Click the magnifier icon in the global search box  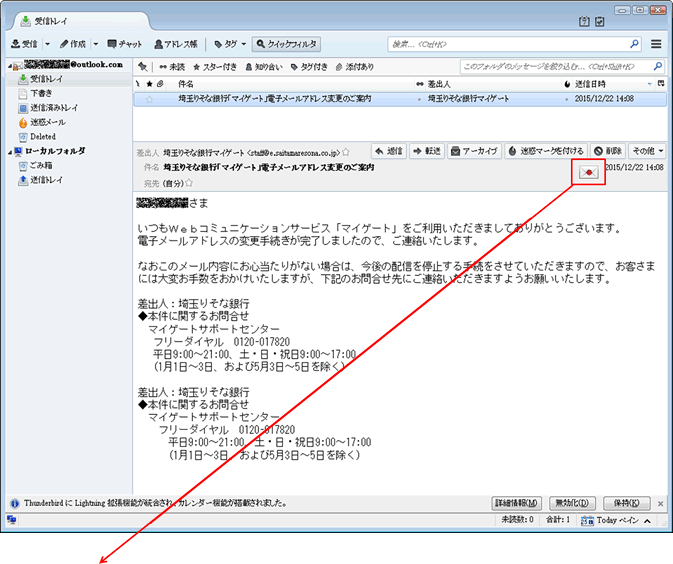pos(634,44)
